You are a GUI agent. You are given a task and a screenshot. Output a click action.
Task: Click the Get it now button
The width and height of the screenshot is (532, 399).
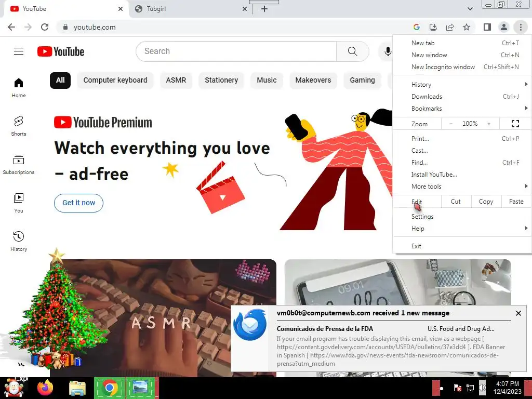click(78, 203)
